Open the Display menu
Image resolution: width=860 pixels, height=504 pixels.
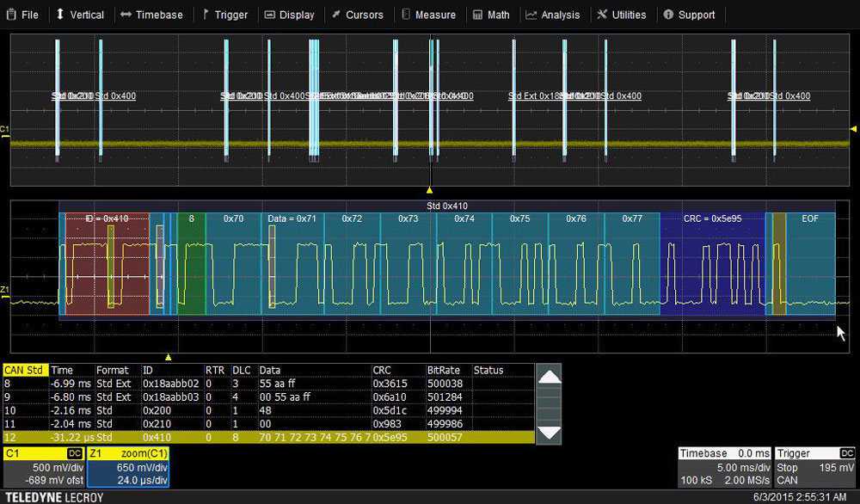pyautogui.click(x=289, y=15)
